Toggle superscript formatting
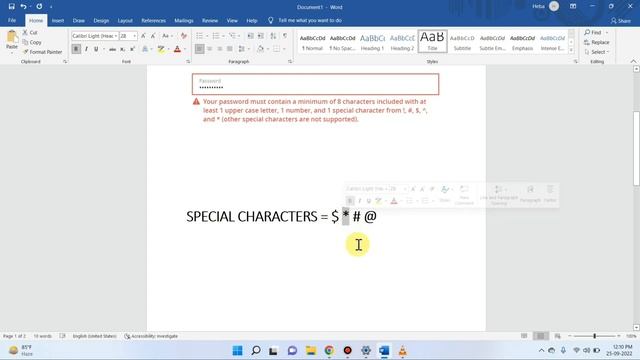This screenshot has height=360, width=640. point(132,49)
